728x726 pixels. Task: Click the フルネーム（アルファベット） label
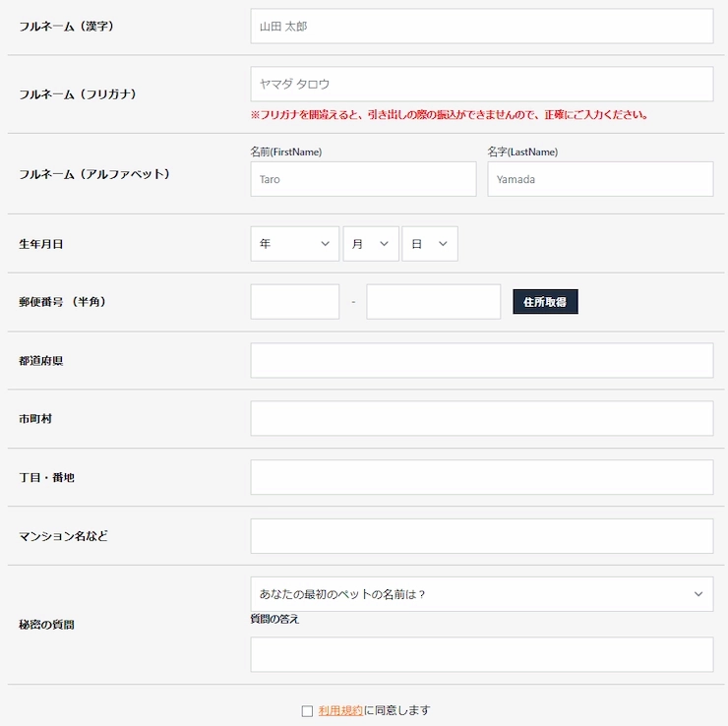point(94,174)
